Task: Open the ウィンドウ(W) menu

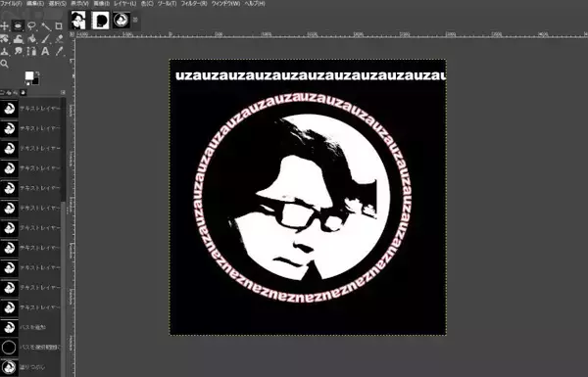Action: pos(225,3)
